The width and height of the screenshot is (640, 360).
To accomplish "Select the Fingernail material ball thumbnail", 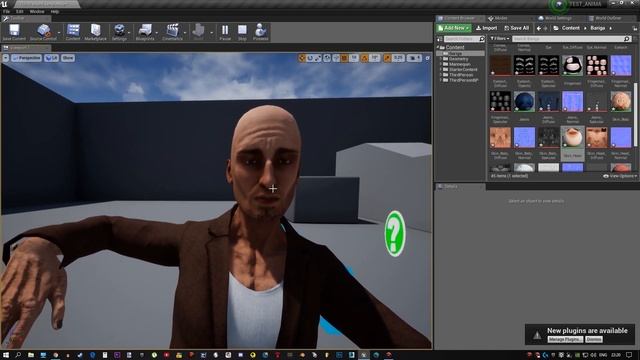I will (x=572, y=65).
